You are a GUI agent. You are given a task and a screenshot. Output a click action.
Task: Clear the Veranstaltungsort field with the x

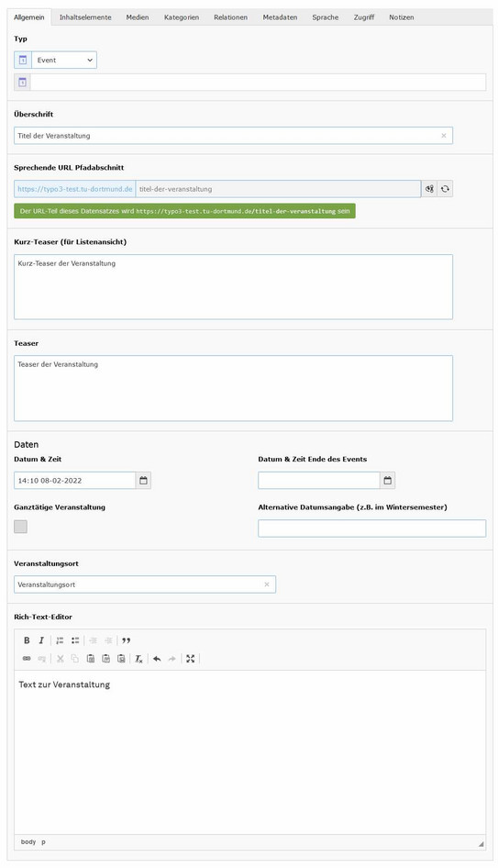(267, 584)
